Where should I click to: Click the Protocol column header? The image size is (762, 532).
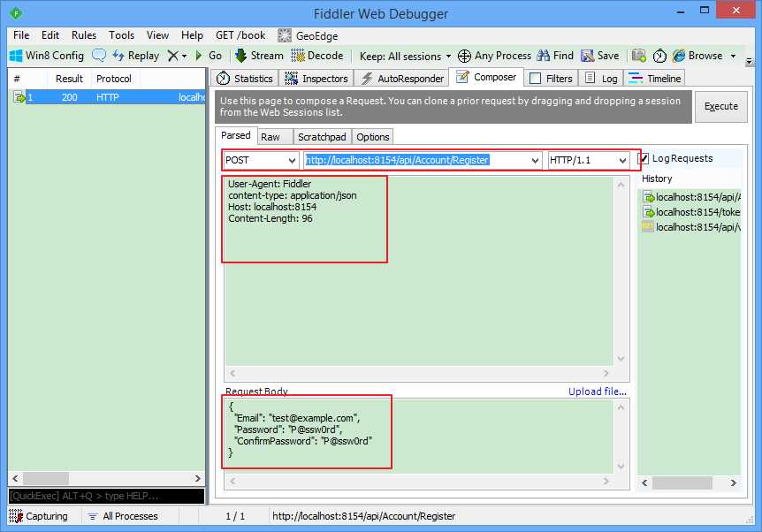point(114,79)
